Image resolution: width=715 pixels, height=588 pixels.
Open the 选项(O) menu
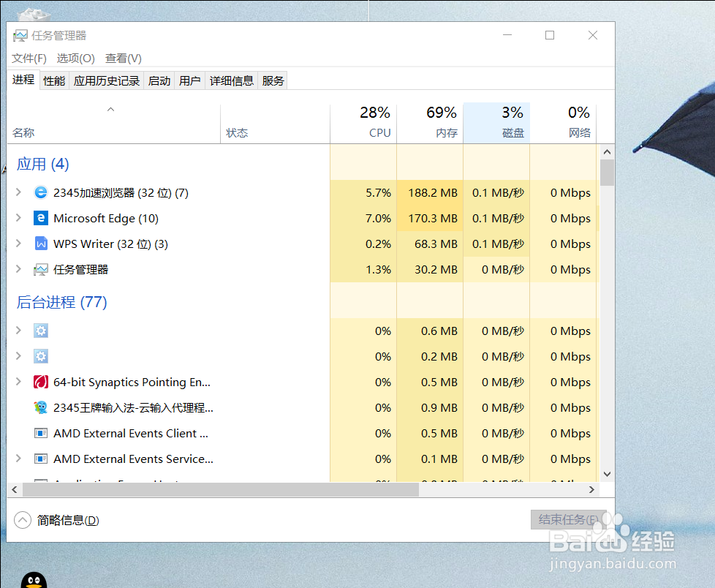point(76,59)
